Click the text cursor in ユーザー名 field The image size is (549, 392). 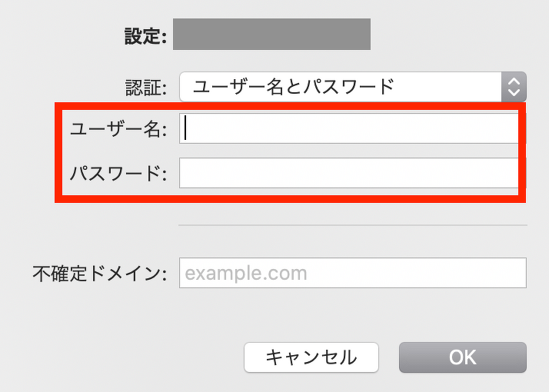tap(187, 129)
